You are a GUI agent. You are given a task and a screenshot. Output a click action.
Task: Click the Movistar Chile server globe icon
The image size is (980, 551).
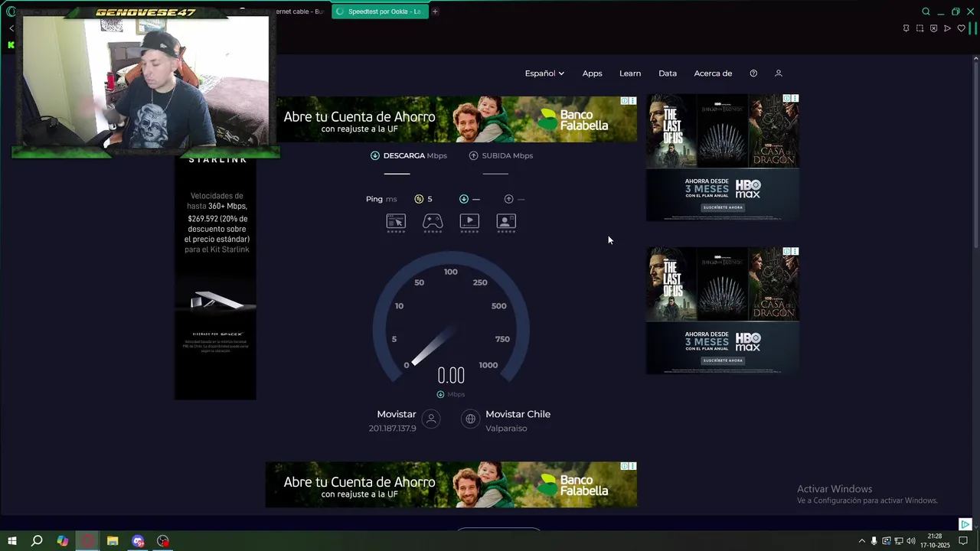coord(471,419)
